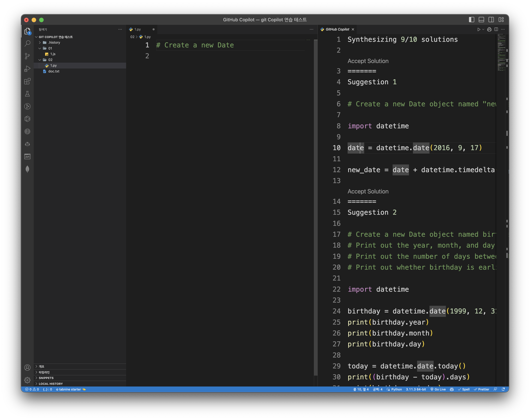
Task: Open doc.txt file in explorer
Action: tap(80, 71)
